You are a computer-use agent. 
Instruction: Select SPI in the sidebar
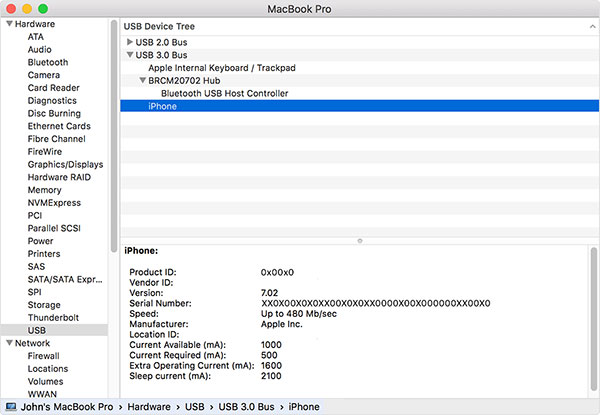pyautogui.click(x=34, y=292)
